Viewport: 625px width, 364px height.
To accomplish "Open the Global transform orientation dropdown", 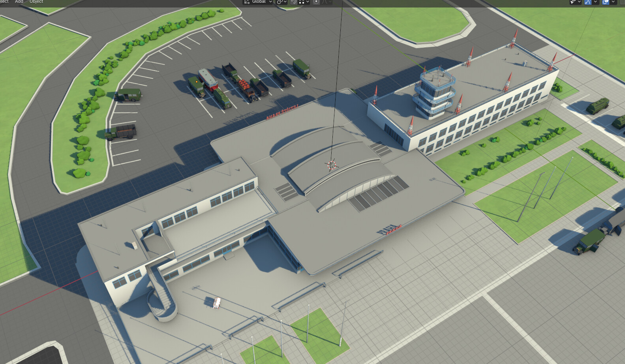I will [x=258, y=2].
